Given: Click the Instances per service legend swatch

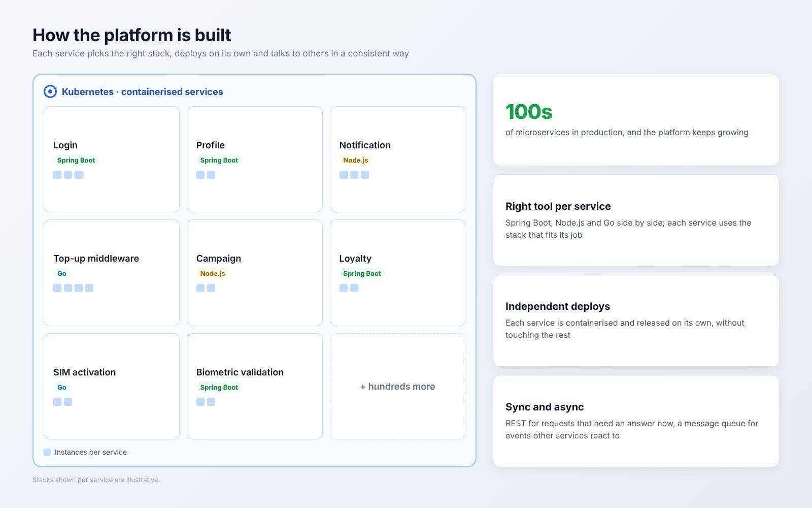Looking at the screenshot, I should coord(47,452).
